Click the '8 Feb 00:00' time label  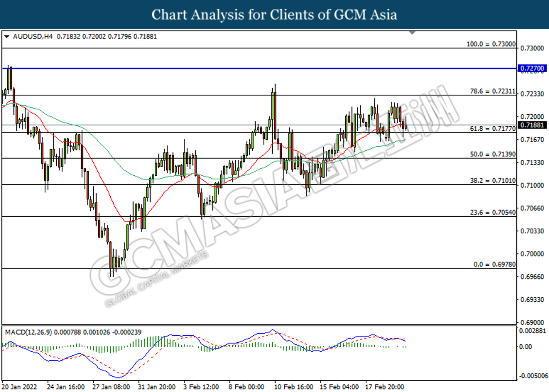(x=247, y=387)
